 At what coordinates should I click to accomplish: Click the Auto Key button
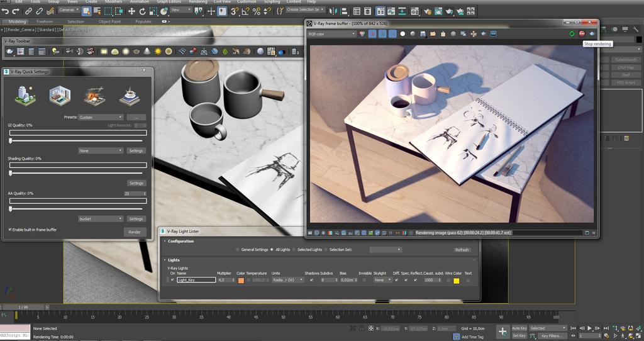coord(519,328)
